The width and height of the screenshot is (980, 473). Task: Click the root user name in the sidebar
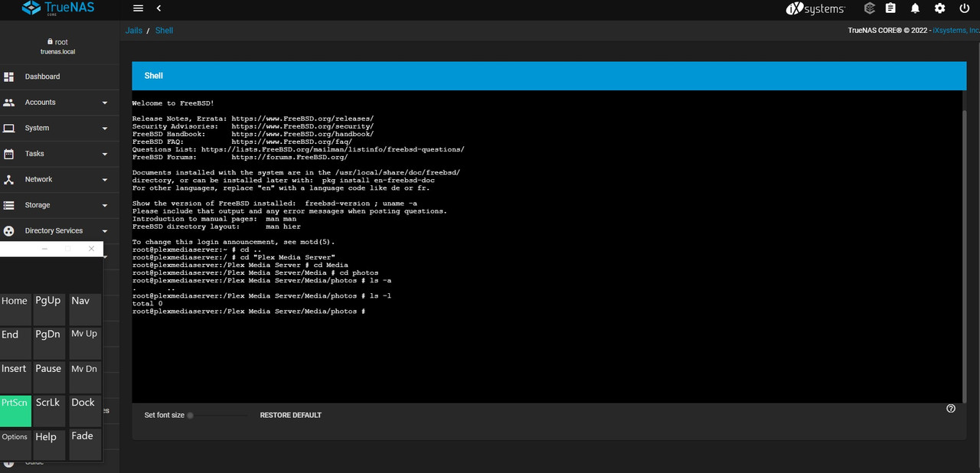tap(61, 42)
